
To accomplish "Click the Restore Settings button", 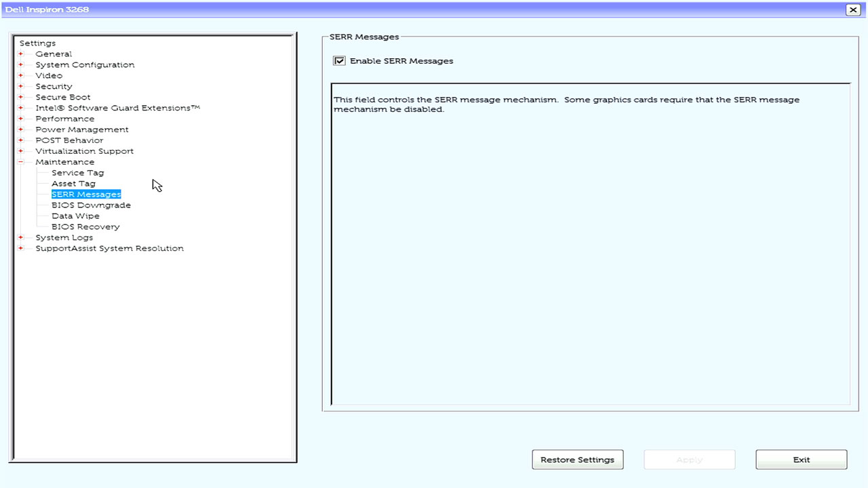I will click(577, 460).
